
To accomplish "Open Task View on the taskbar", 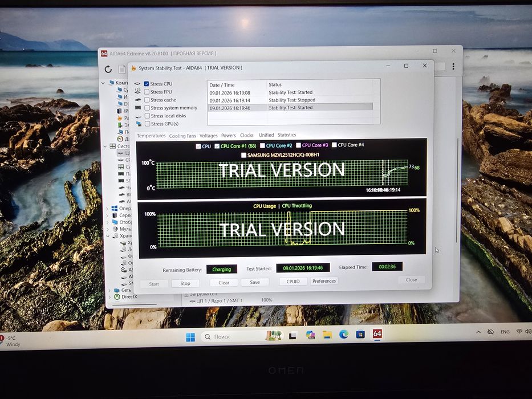I will 293,336.
